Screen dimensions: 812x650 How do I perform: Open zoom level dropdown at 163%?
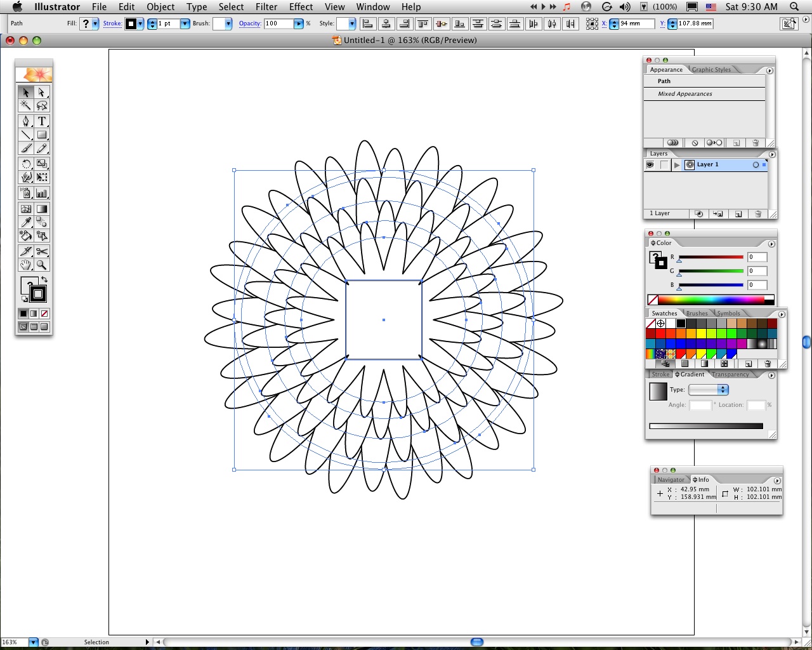33,642
